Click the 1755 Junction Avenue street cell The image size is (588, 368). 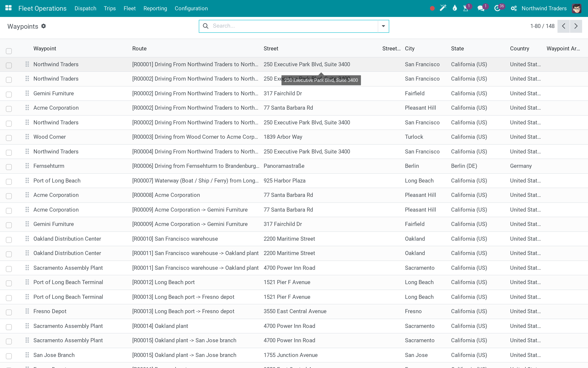click(291, 355)
